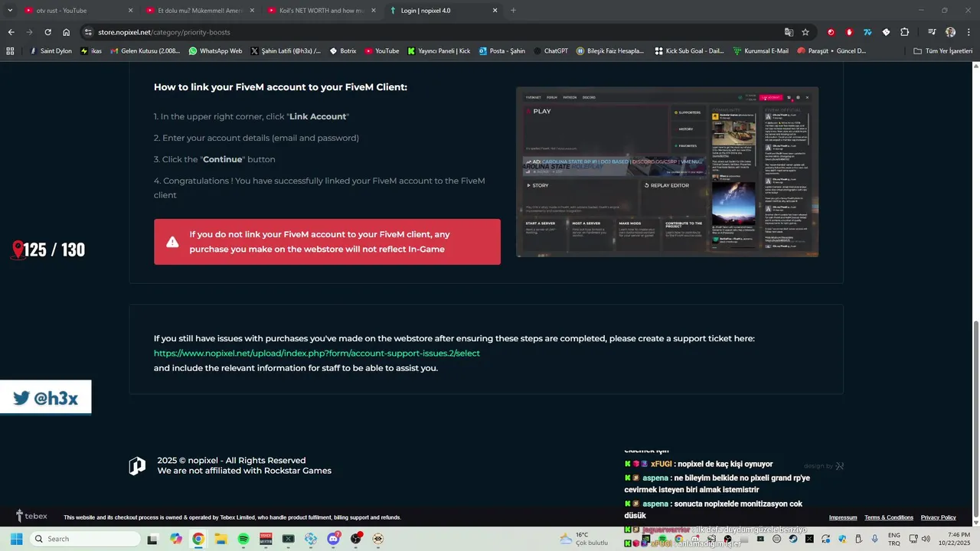The image size is (980, 551).
Task: Go back to the previous page
Action: click(x=11, y=32)
